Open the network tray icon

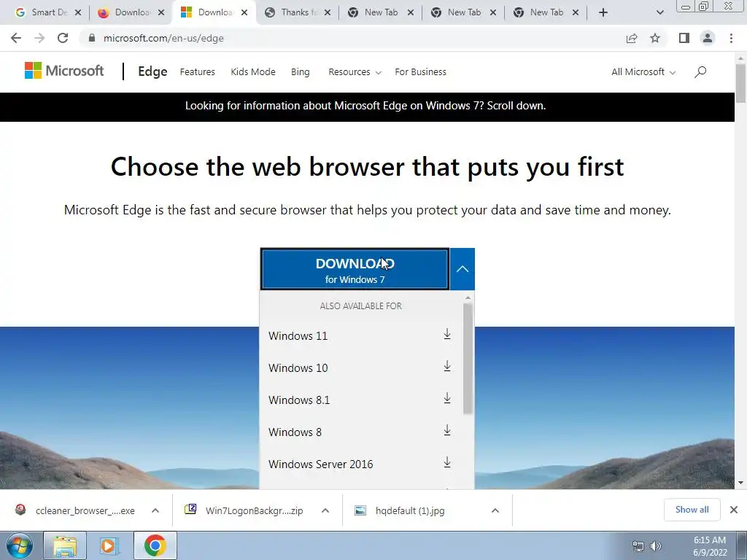coord(638,546)
